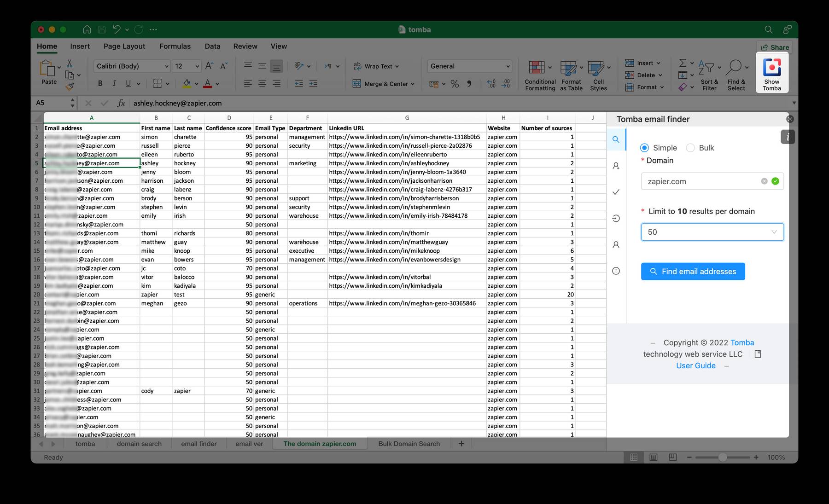Open Cell Styles gallery
The width and height of the screenshot is (829, 504).
(598, 75)
